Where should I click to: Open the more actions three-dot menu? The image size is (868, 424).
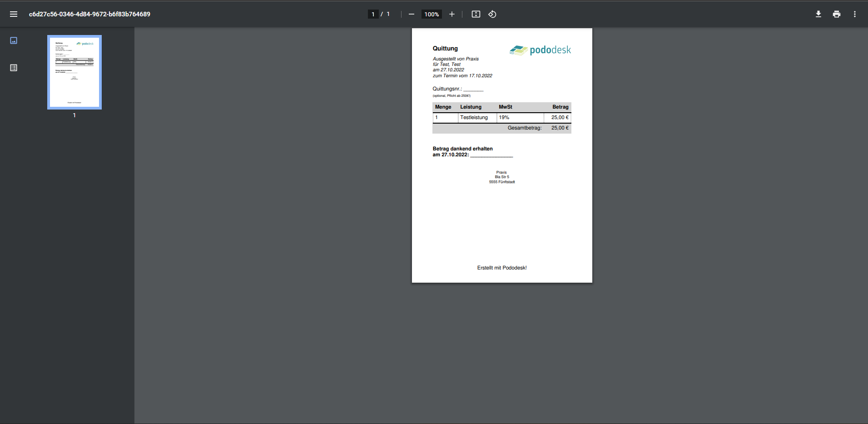855,14
